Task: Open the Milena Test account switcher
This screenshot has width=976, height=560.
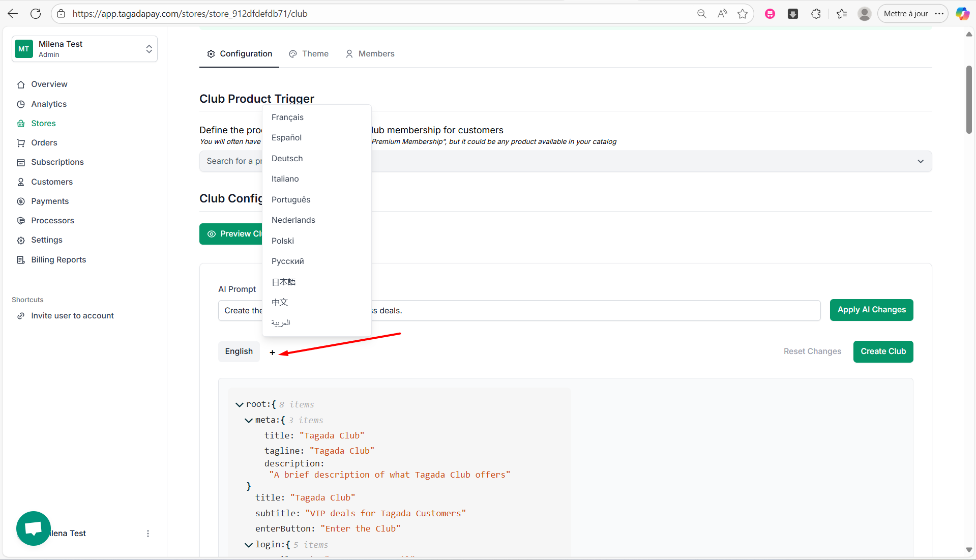Action: (x=84, y=49)
